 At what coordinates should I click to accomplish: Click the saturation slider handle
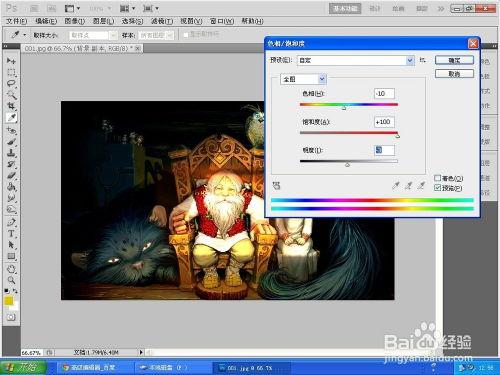397,136
